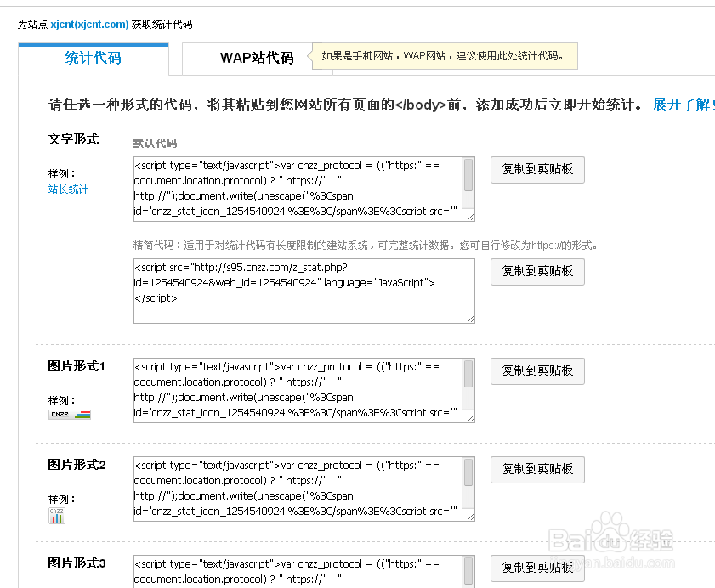Click the yellow WAP网站 tooltip text
This screenshot has width=715, height=588.
point(443,56)
